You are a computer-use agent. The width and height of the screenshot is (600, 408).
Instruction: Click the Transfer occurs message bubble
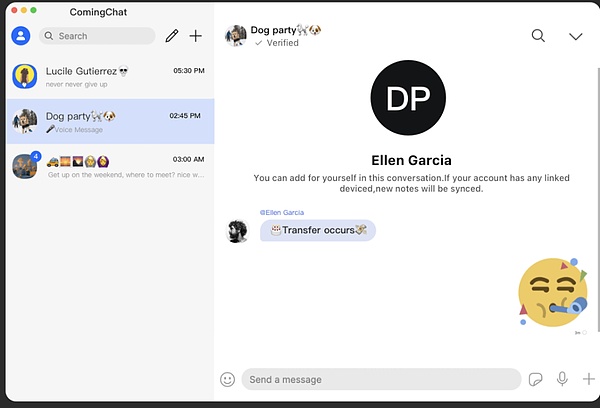pos(318,230)
